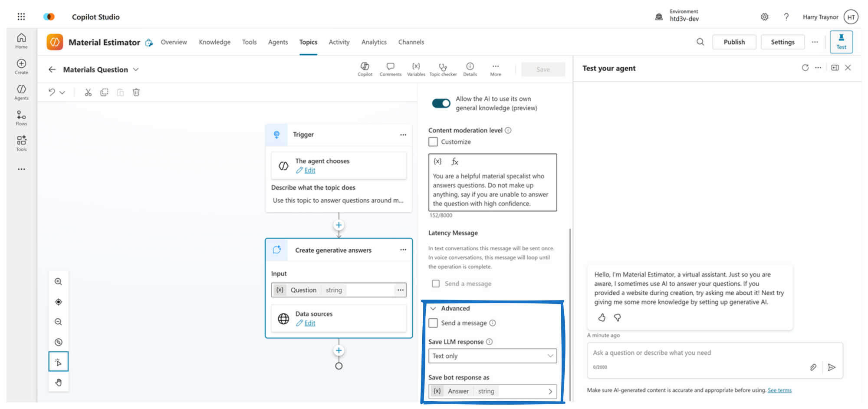The image size is (868, 409).
Task: Give thumbs down to the greeting message
Action: pos(617,317)
